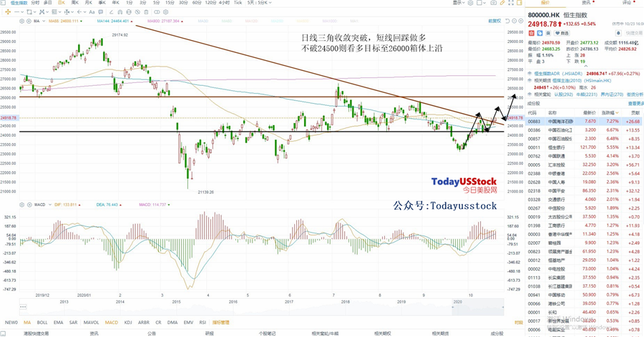Open the 5天:5分K period dropdown
The image size is (644, 337).
(x=260, y=2)
